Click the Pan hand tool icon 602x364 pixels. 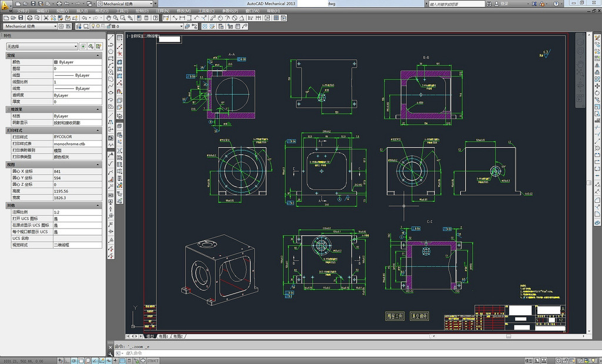(x=109, y=18)
